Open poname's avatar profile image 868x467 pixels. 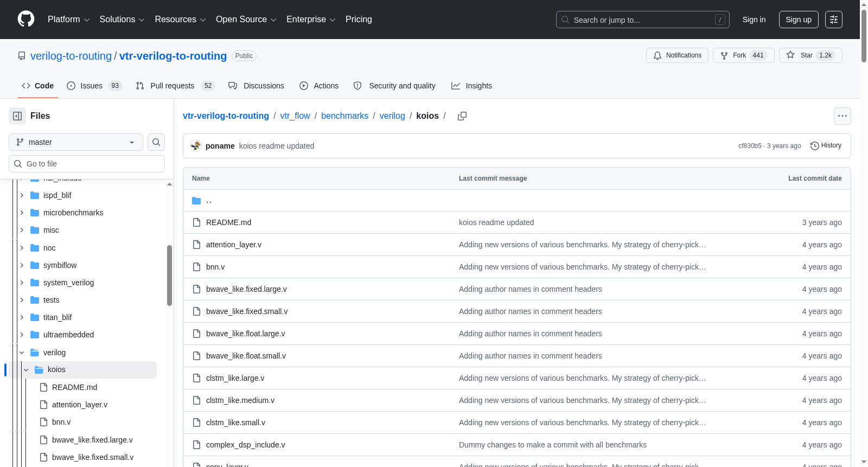click(196, 146)
